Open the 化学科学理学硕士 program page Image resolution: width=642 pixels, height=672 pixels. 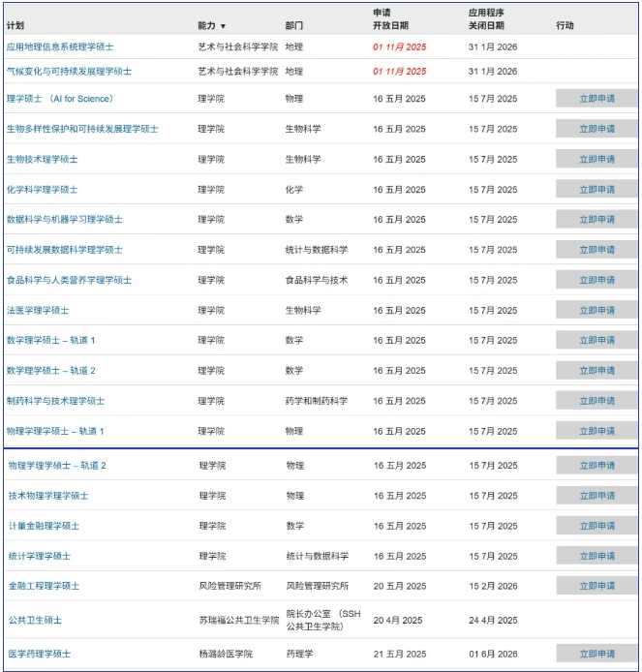click(x=43, y=190)
